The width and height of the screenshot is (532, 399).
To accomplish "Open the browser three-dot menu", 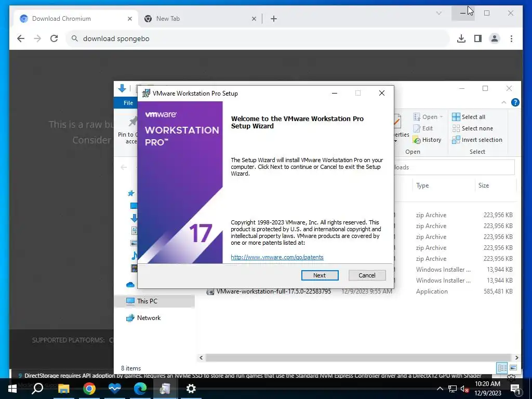I will [x=511, y=38].
